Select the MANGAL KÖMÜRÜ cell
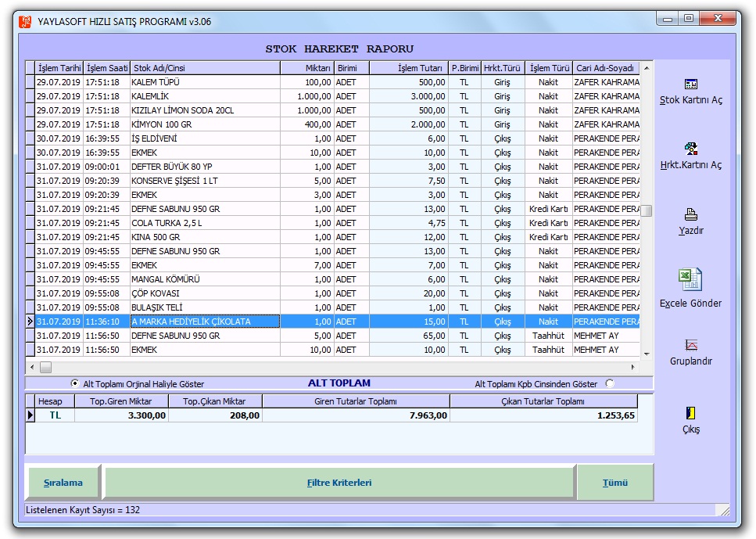 (205, 279)
